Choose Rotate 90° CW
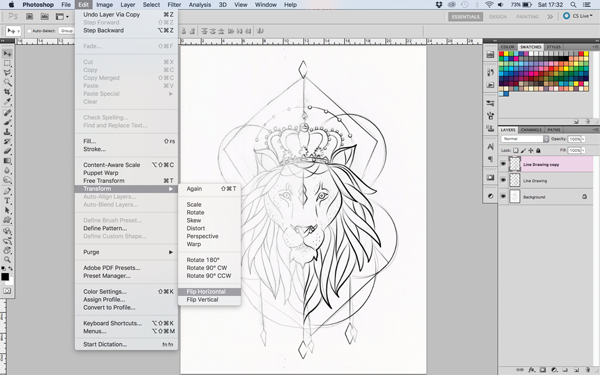 click(209, 268)
